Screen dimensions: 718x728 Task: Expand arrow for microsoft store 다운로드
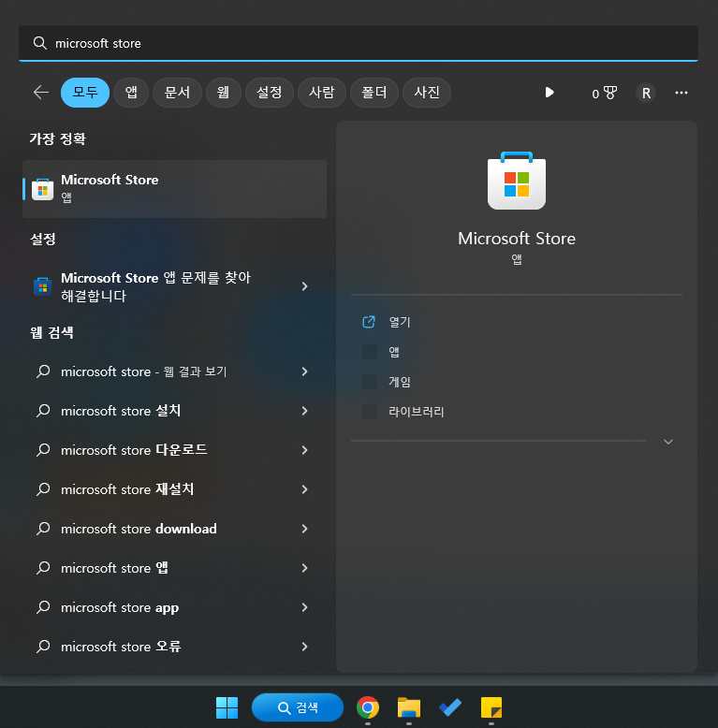click(304, 450)
